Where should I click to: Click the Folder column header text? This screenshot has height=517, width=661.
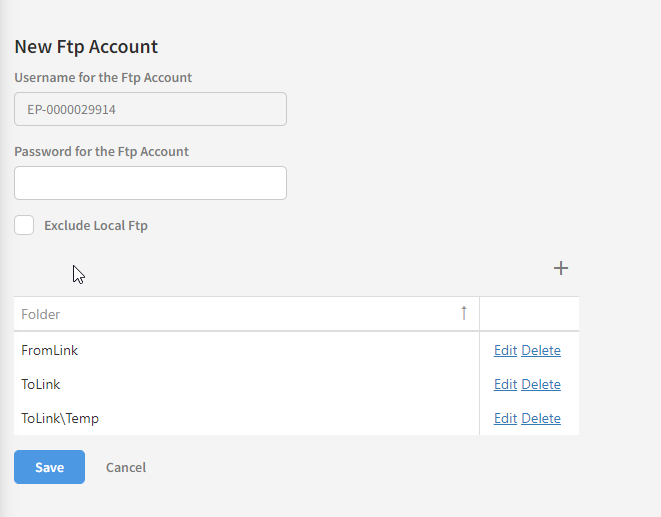click(x=41, y=314)
